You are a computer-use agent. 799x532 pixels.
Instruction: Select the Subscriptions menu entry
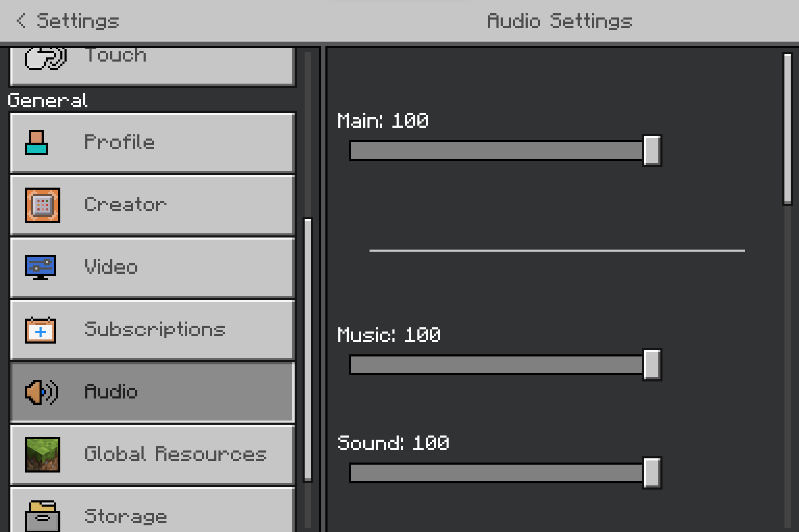pos(152,330)
